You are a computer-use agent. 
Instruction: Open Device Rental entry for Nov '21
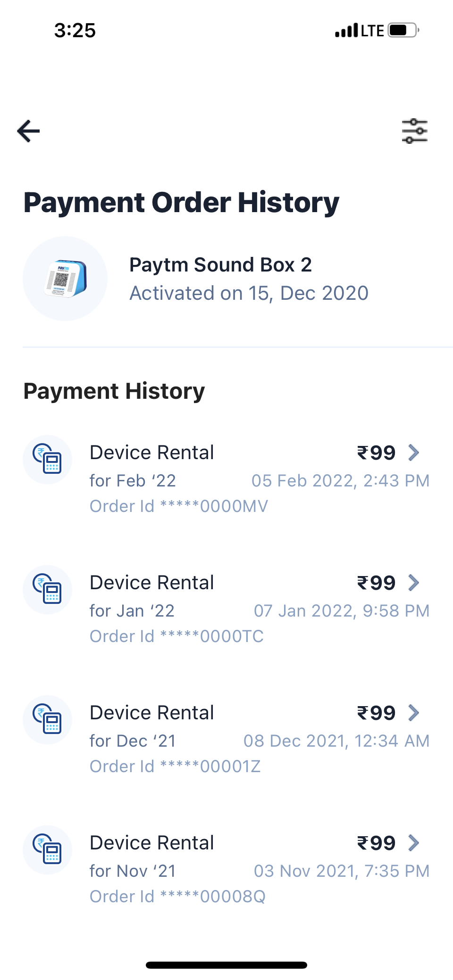point(152,843)
